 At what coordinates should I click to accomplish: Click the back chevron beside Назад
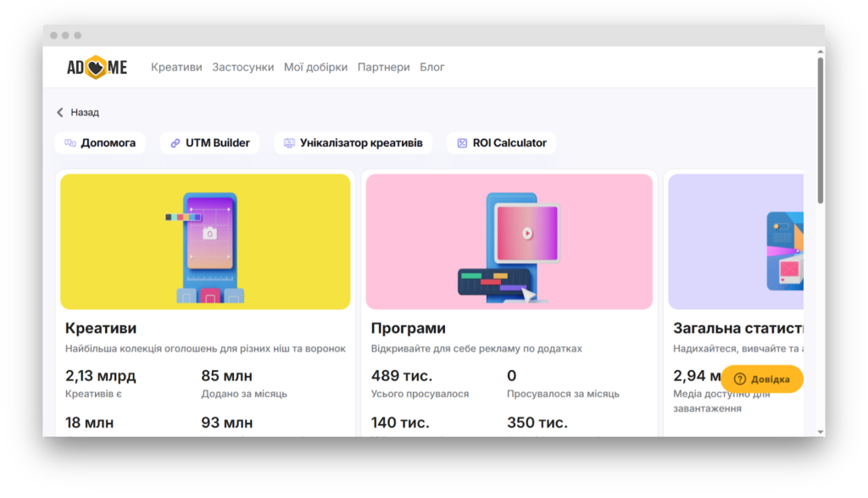(59, 112)
